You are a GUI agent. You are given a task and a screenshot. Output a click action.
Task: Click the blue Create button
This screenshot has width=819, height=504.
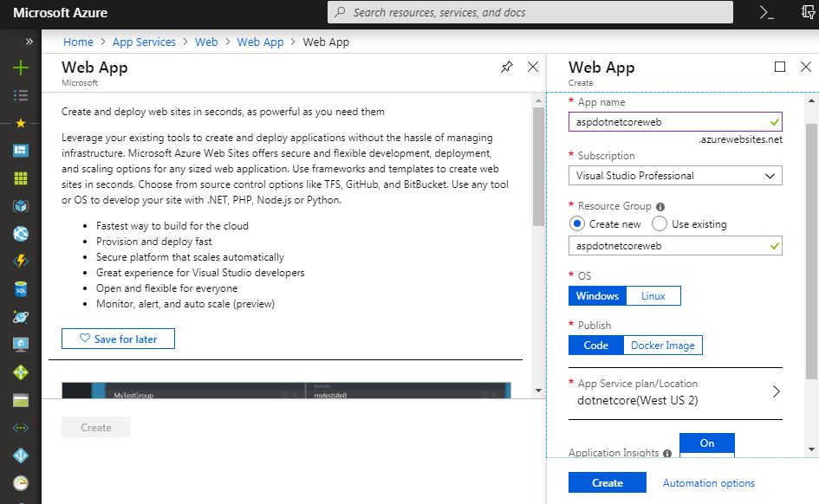coord(607,482)
